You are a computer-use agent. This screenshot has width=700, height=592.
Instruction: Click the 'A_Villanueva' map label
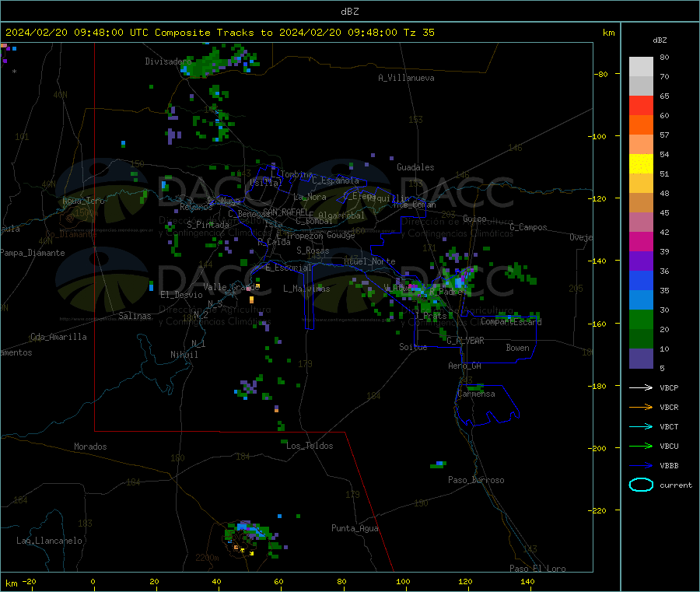click(x=406, y=78)
